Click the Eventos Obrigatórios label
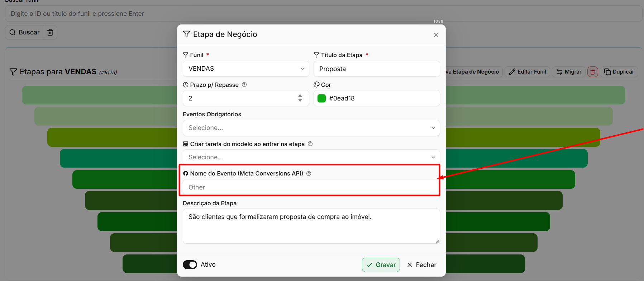The image size is (644, 281). click(212, 114)
